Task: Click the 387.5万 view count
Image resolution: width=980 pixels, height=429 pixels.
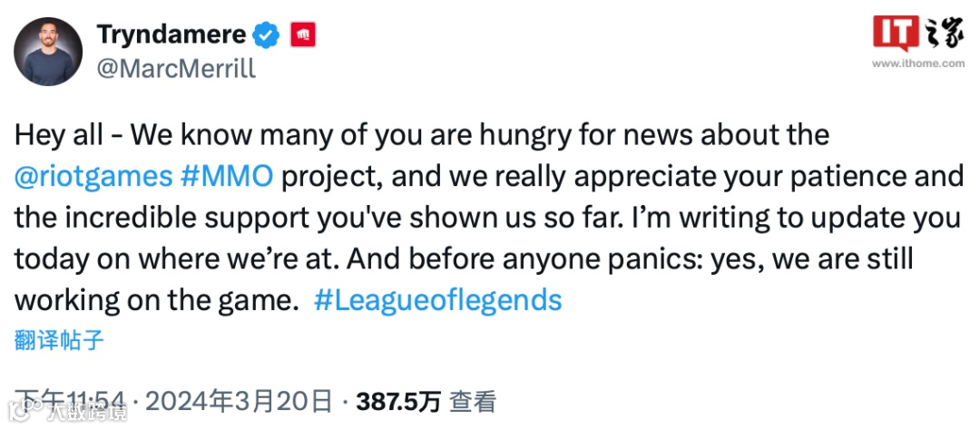Action: coord(398,402)
